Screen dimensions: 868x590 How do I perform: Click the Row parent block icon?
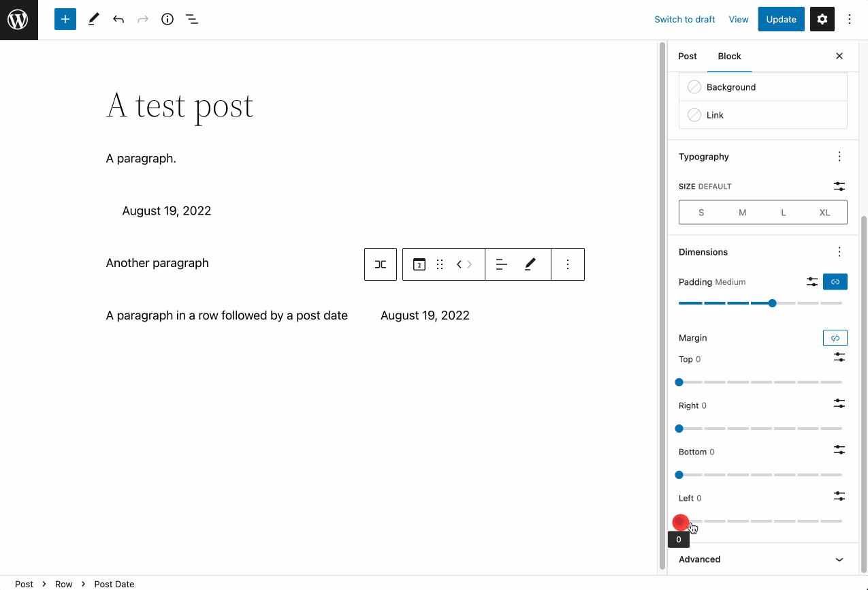[x=381, y=264]
